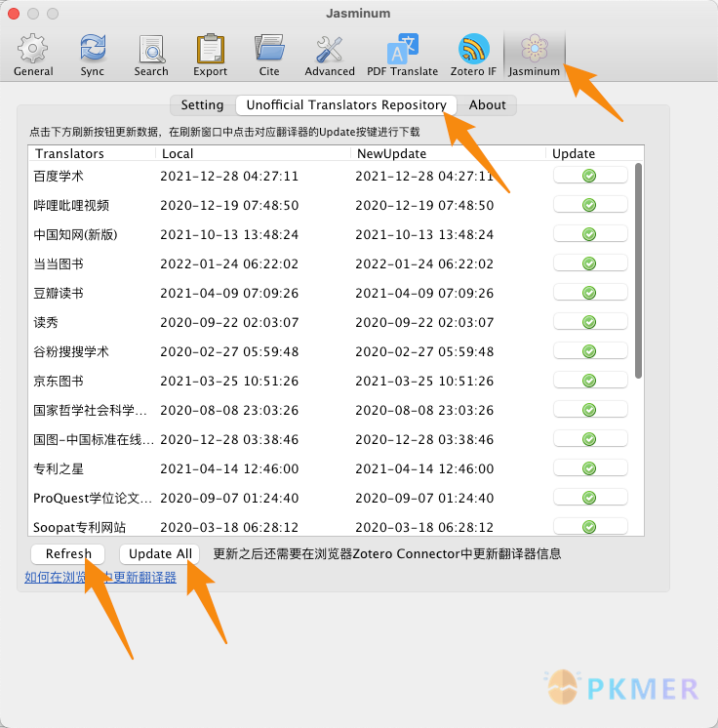Open the Advanced preferences pane

tap(330, 55)
